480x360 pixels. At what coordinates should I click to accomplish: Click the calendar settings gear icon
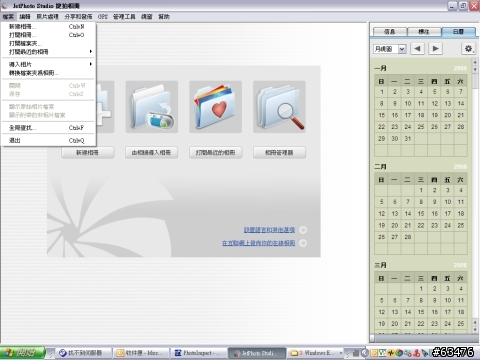point(468,49)
